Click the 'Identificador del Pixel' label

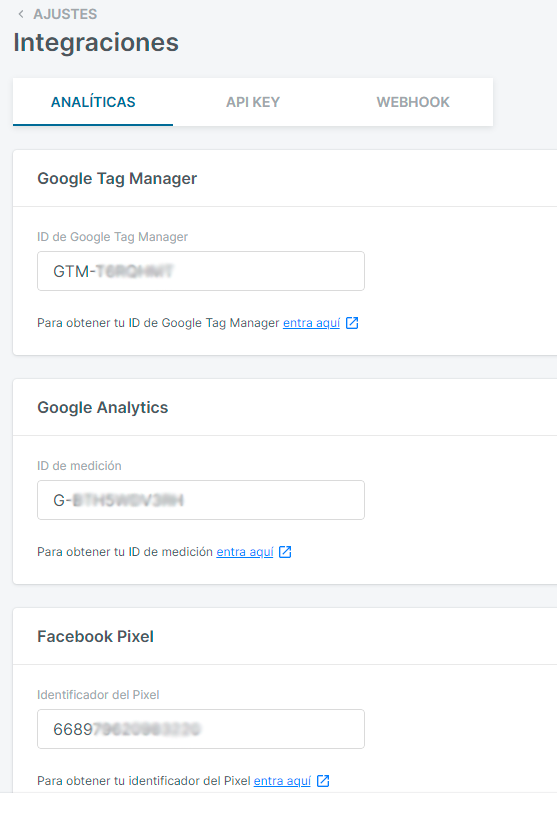(x=98, y=694)
